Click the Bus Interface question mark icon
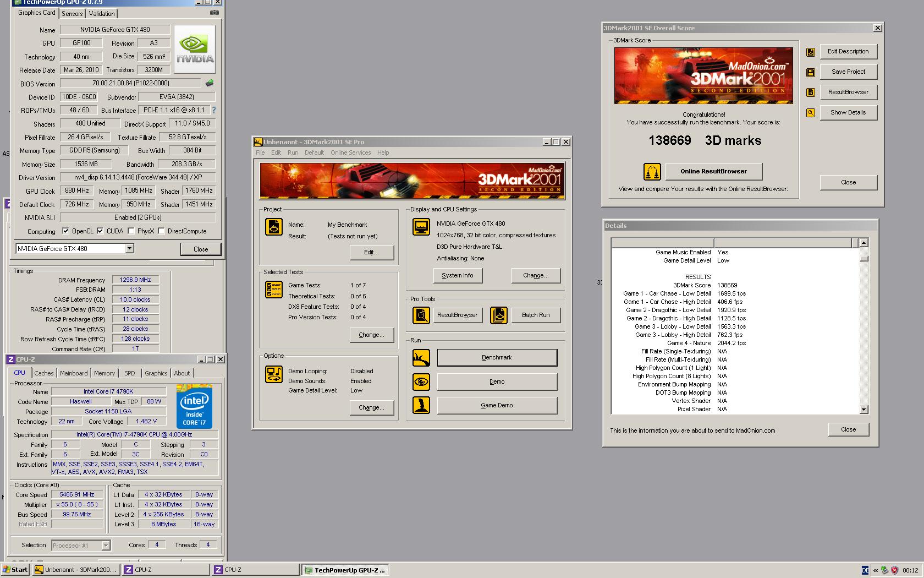 214,110
